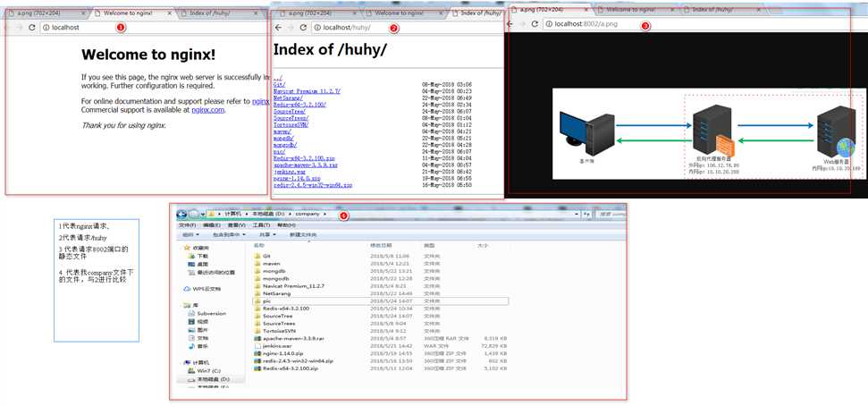Switch to a.png tab in the localhost window
This screenshot has height=406, width=868.
46,13
